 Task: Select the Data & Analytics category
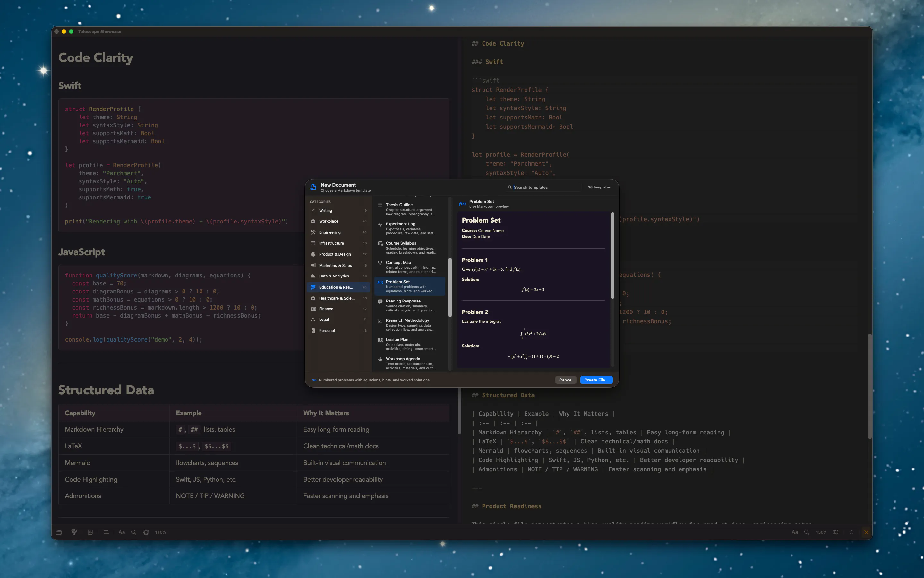pos(339,276)
